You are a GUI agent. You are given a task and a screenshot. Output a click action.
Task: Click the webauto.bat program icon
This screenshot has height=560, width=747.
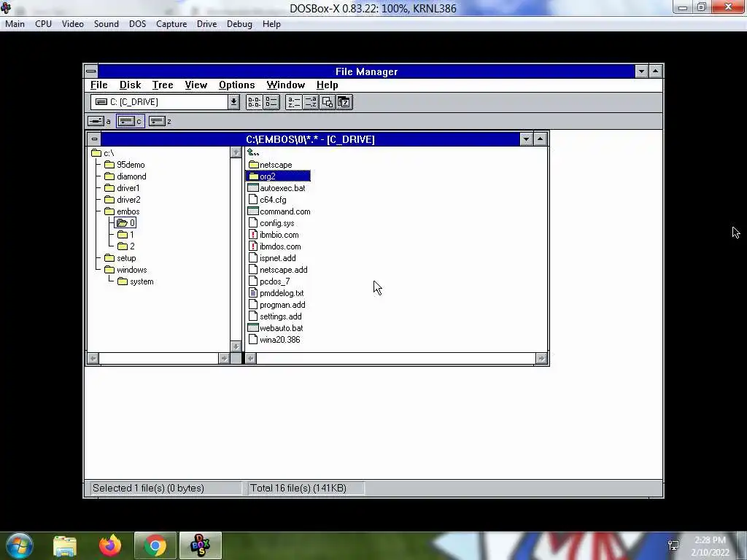coord(253,328)
